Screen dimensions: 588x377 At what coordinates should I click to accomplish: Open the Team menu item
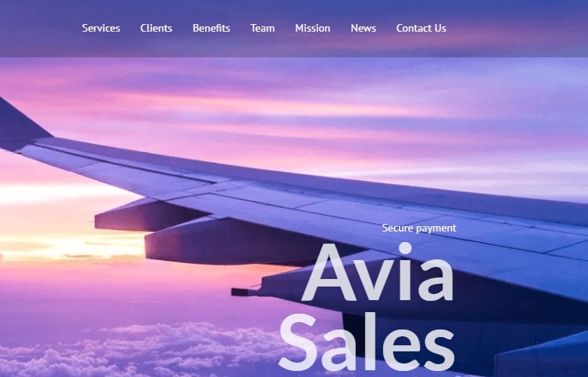(262, 28)
